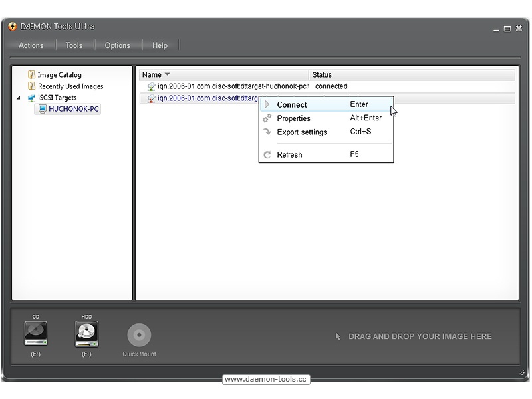This screenshot has width=532, height=399.
Task: Click the Quick Mount disc icon
Action: (139, 335)
